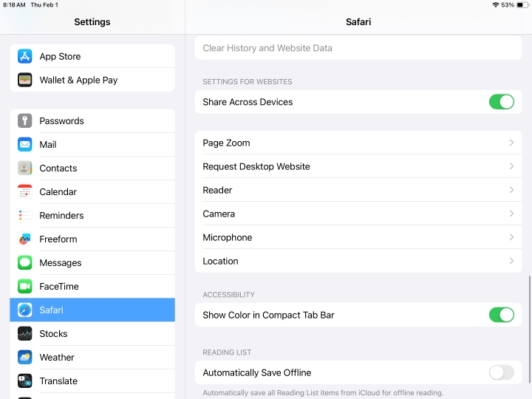Select the Passwords key icon

pos(25,120)
